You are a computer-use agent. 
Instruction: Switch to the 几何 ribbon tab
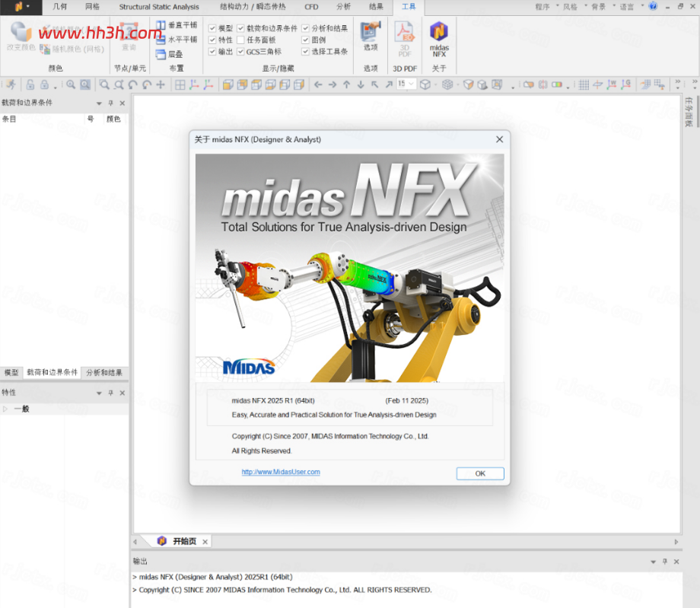tap(60, 7)
